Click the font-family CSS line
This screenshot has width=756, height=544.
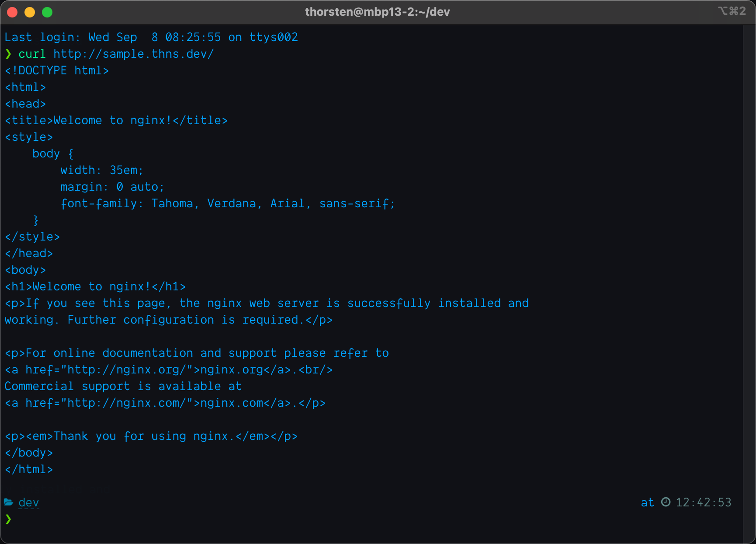[x=227, y=204]
